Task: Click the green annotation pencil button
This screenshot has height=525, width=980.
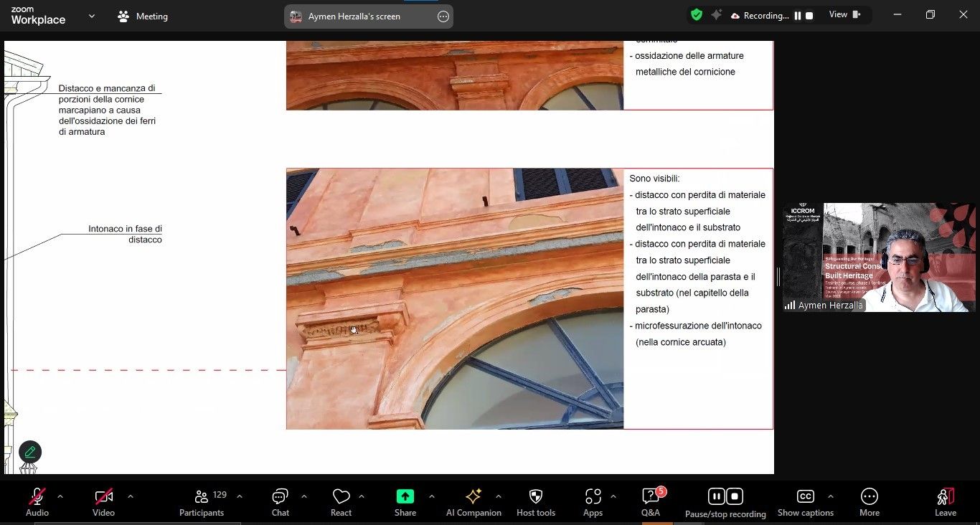Action: click(30, 452)
